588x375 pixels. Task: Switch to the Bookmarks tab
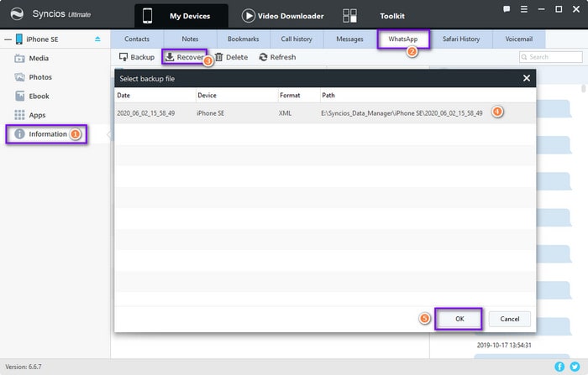point(244,39)
